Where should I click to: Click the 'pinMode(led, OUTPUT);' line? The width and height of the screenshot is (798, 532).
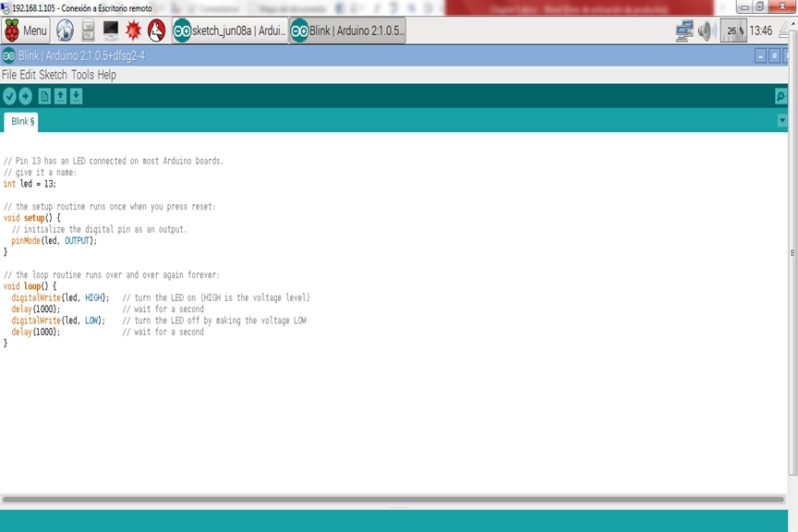point(54,240)
